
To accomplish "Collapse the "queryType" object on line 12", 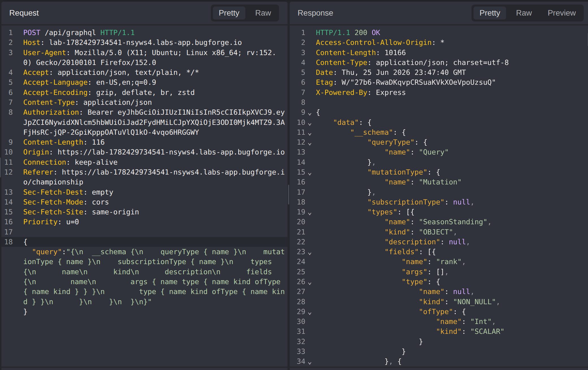I will 310,144.
